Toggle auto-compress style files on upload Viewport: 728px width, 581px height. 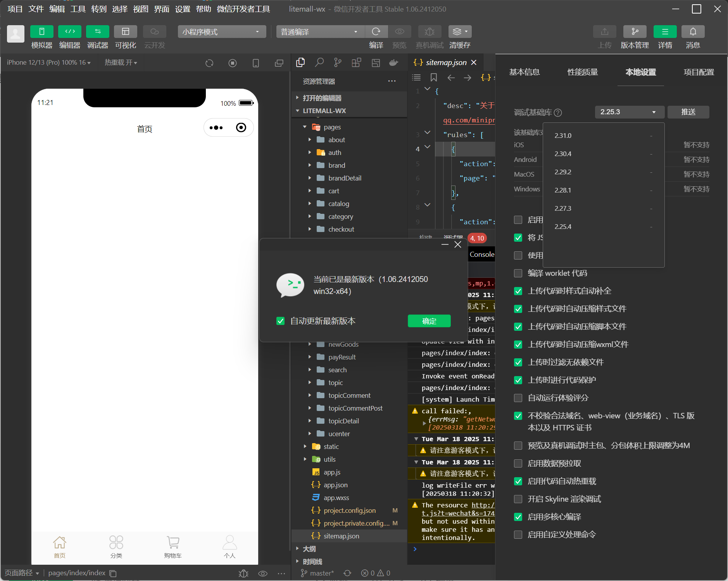(518, 309)
